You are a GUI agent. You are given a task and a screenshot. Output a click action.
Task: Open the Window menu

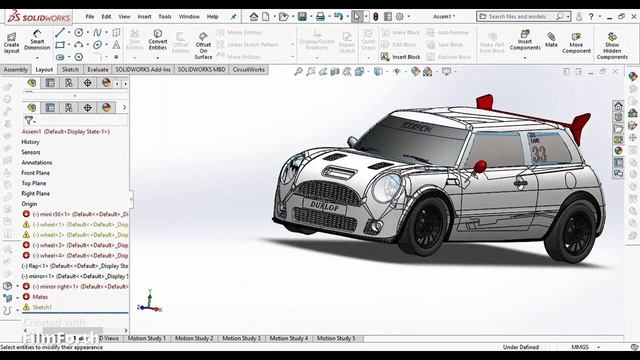(189, 17)
